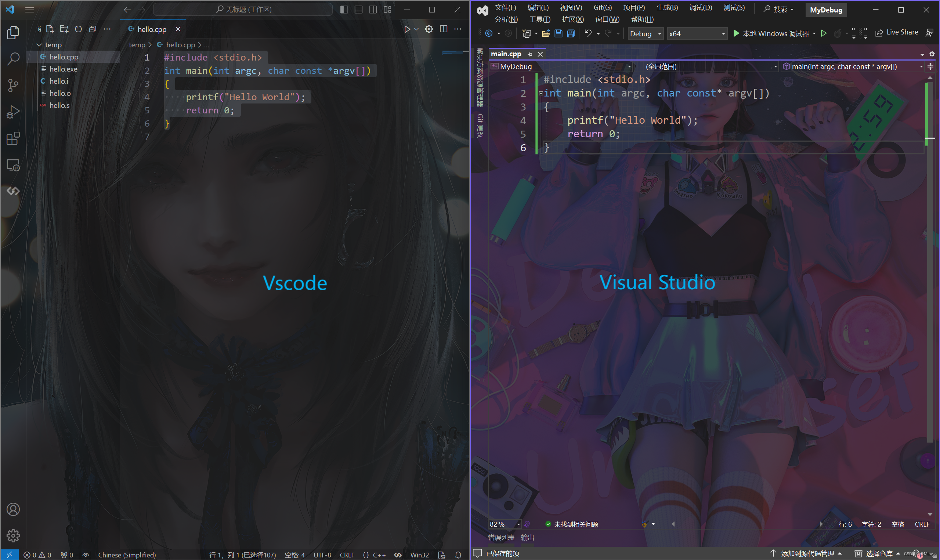Open hello.exe in the file explorer

pos(63,69)
